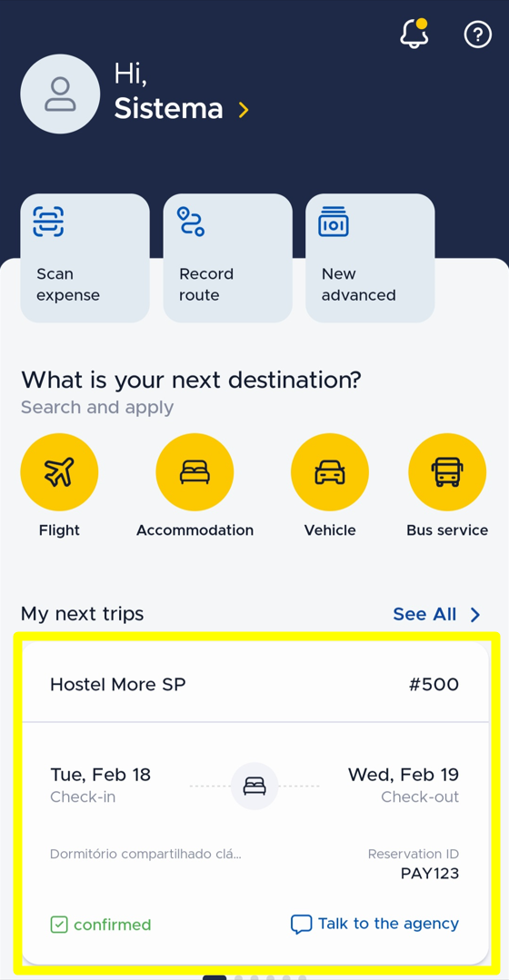The width and height of the screenshot is (509, 980).
Task: Tap the reservation number #500
Action: [x=434, y=685]
